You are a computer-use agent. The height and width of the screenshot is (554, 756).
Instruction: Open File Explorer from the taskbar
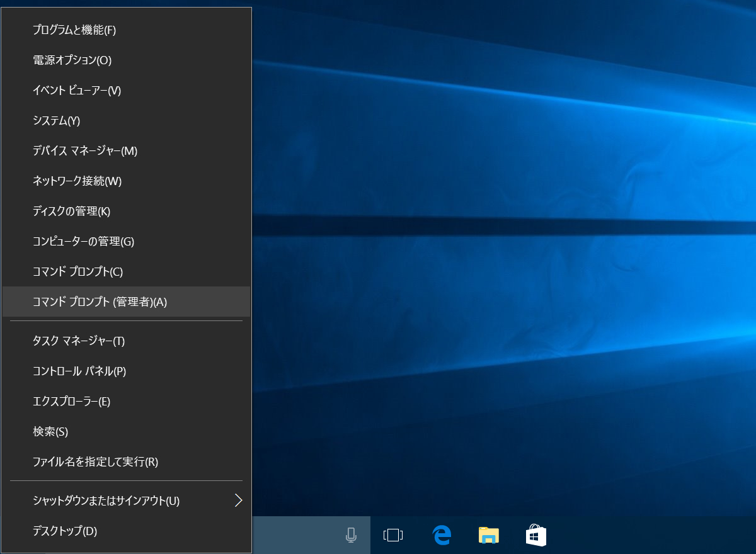(x=488, y=535)
